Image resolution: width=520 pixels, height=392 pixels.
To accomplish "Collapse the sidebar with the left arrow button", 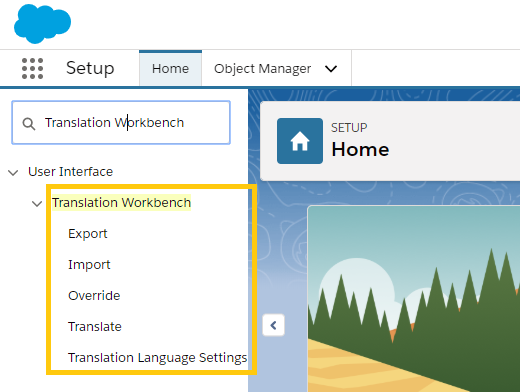I will point(273,325).
